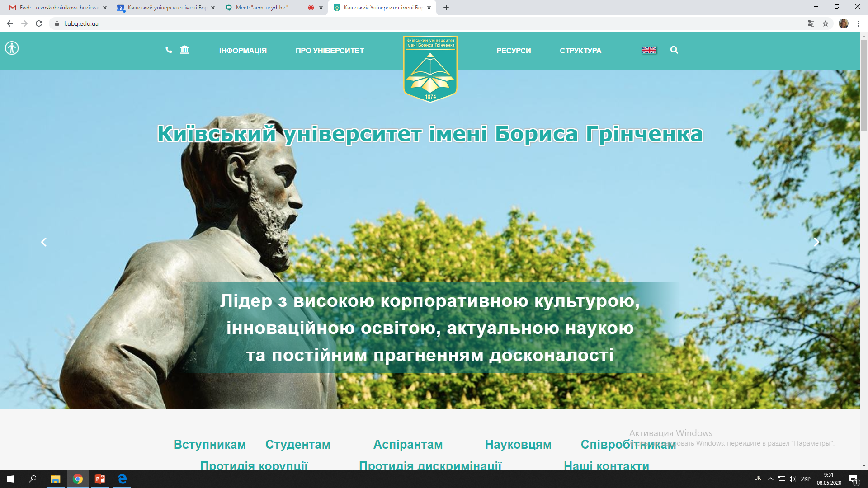The height and width of the screenshot is (488, 868).
Task: Expand СТРУКТУРА menu
Action: coord(580,51)
